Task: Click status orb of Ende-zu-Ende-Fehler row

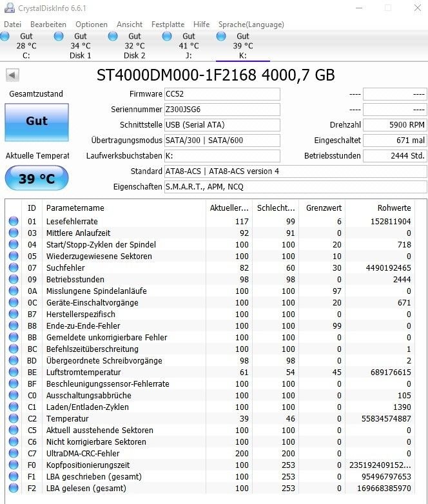Action: point(14,325)
